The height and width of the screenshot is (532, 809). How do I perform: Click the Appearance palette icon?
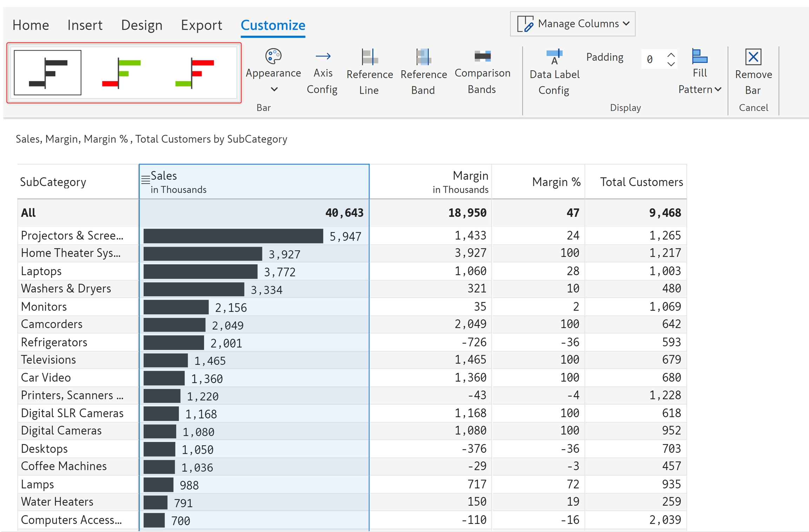pos(273,56)
